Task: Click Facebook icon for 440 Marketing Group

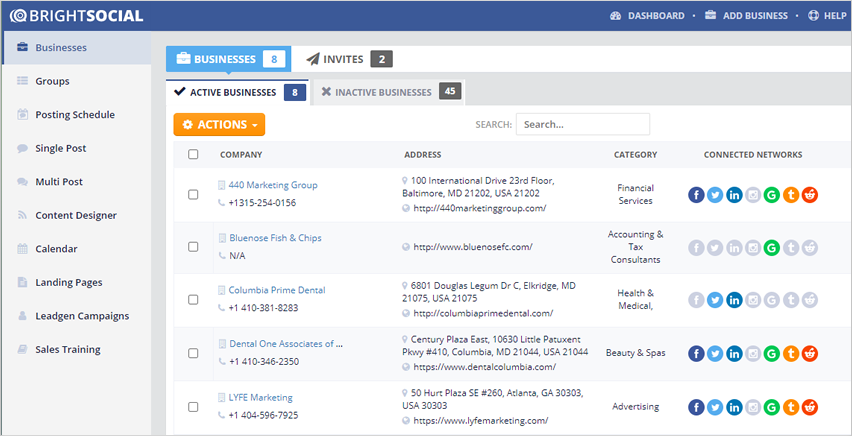Action: click(697, 195)
